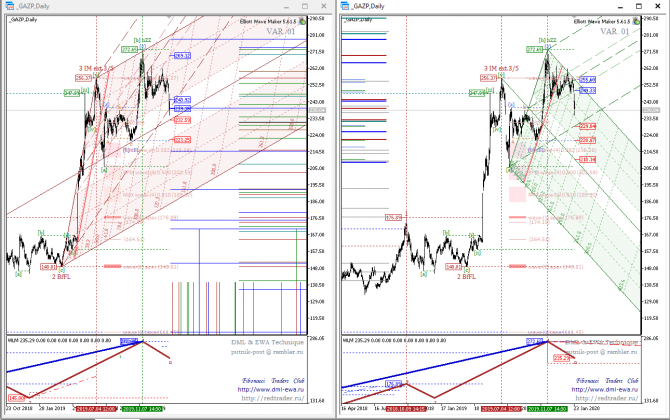This screenshot has height=420, width=670.
Task: Click green 272.85 price label in left chart
Action: (x=129, y=50)
